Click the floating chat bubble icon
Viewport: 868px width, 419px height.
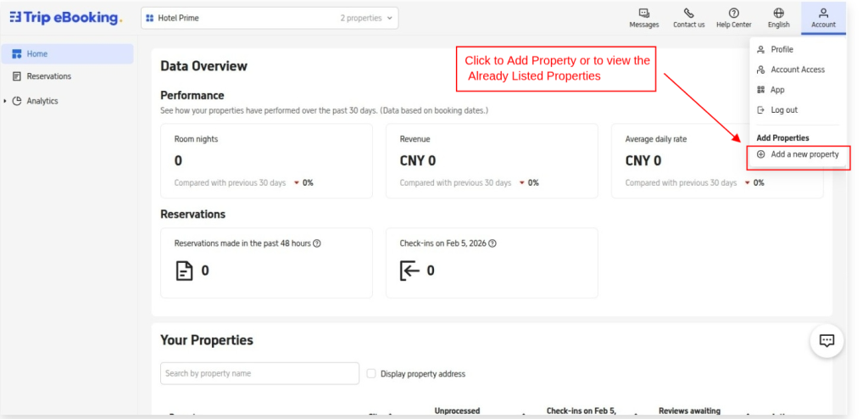point(826,340)
